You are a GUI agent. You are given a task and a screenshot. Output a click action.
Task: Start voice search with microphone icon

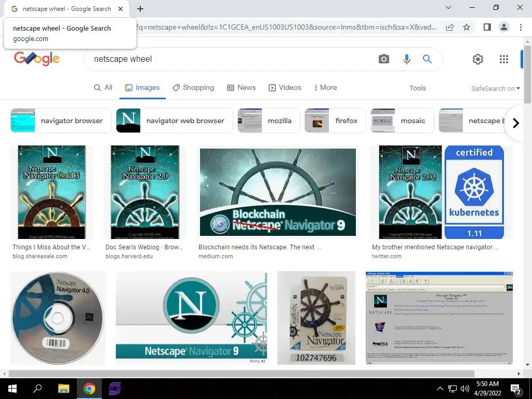(406, 59)
